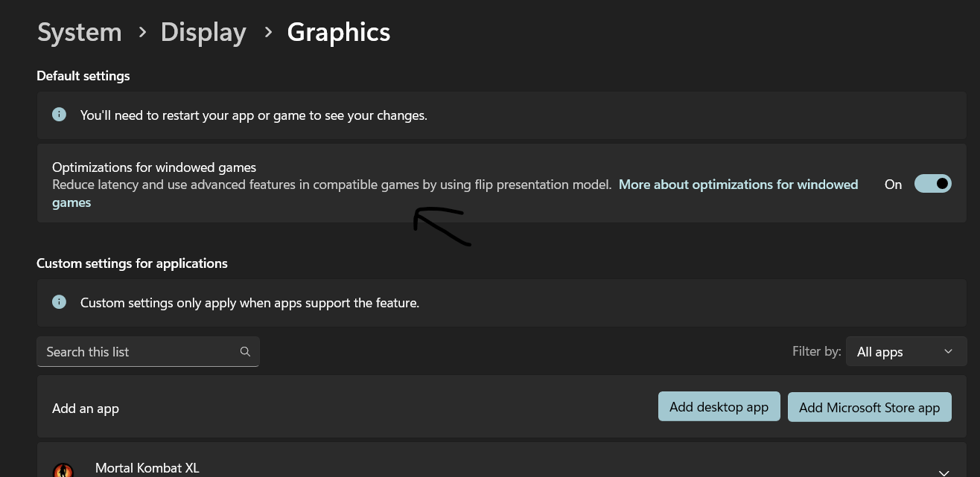Turn off Optimizations for windowed games toggle
The width and height of the screenshot is (980, 477).
(933, 183)
